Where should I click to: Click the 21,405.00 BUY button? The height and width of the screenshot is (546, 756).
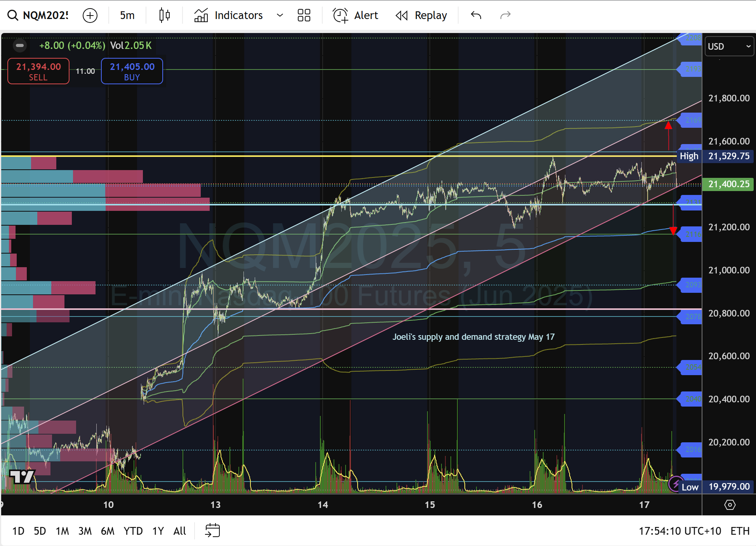(x=132, y=71)
